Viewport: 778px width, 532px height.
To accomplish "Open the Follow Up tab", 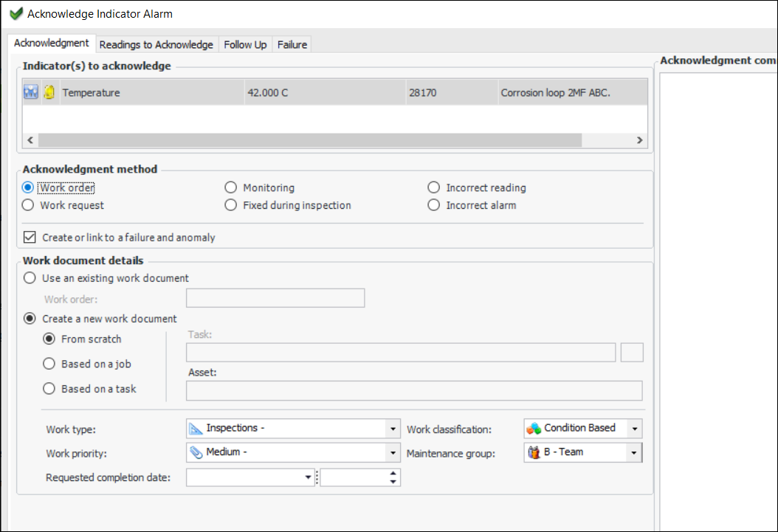I will click(x=245, y=44).
